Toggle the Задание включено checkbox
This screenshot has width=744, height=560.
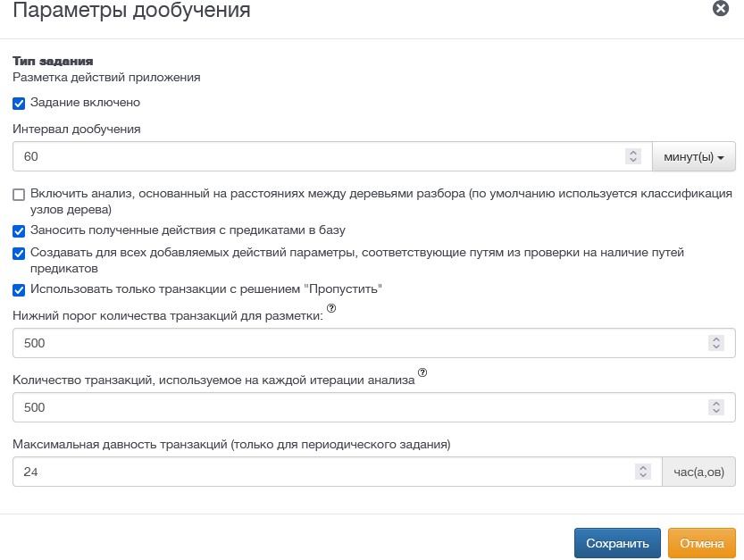(19, 104)
